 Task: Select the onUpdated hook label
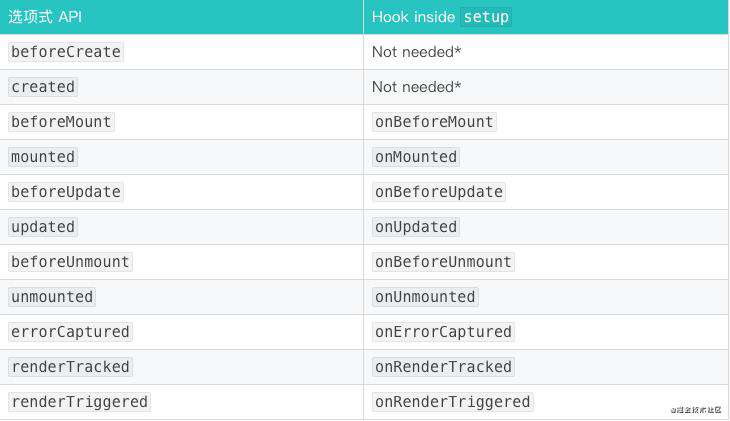click(x=416, y=227)
